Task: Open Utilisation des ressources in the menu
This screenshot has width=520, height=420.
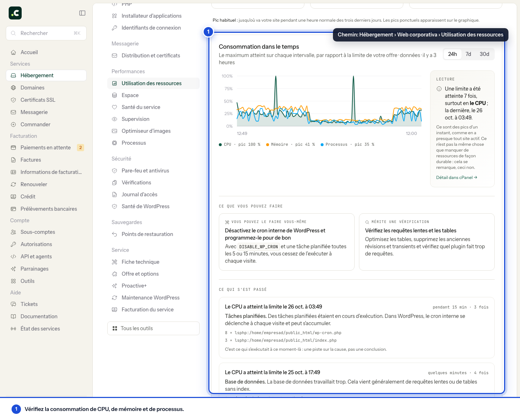Action: click(153, 83)
